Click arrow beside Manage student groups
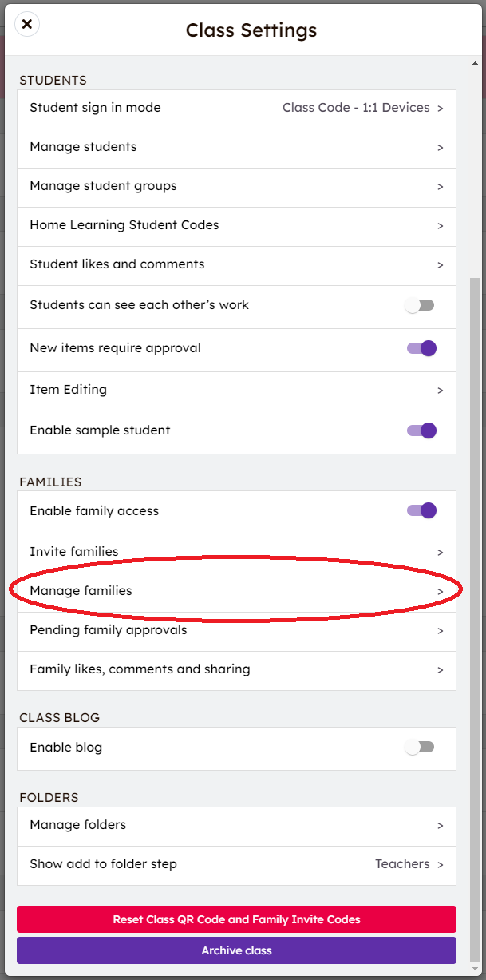 [440, 187]
